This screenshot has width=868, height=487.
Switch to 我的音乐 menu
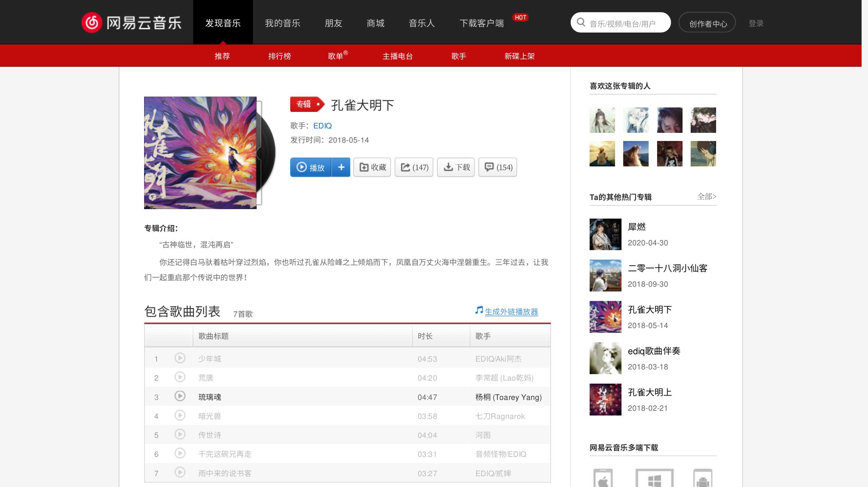[282, 23]
